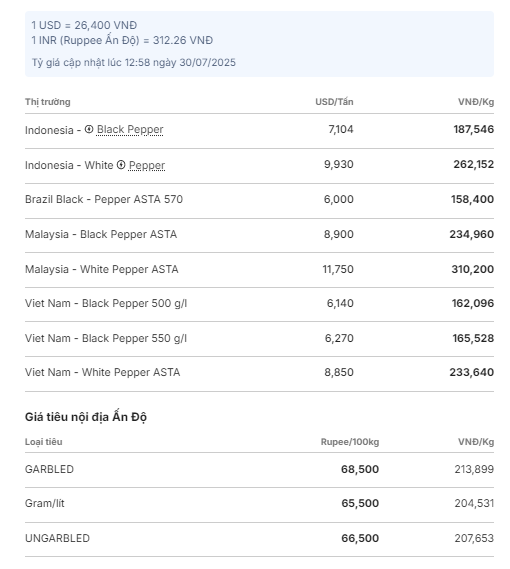The height and width of the screenshot is (569, 510).
Task: Select the Malaysia - Black Pepper ASTA row
Action: tap(259, 234)
